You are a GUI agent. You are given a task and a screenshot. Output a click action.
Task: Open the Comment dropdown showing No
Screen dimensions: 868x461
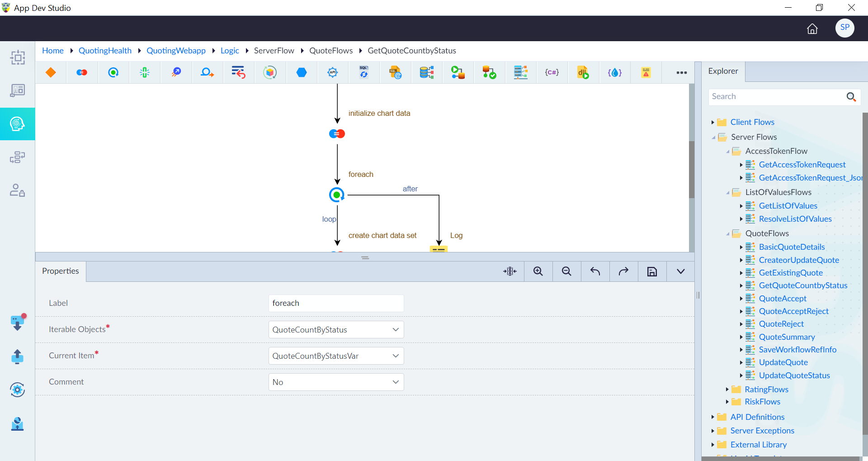click(x=336, y=382)
